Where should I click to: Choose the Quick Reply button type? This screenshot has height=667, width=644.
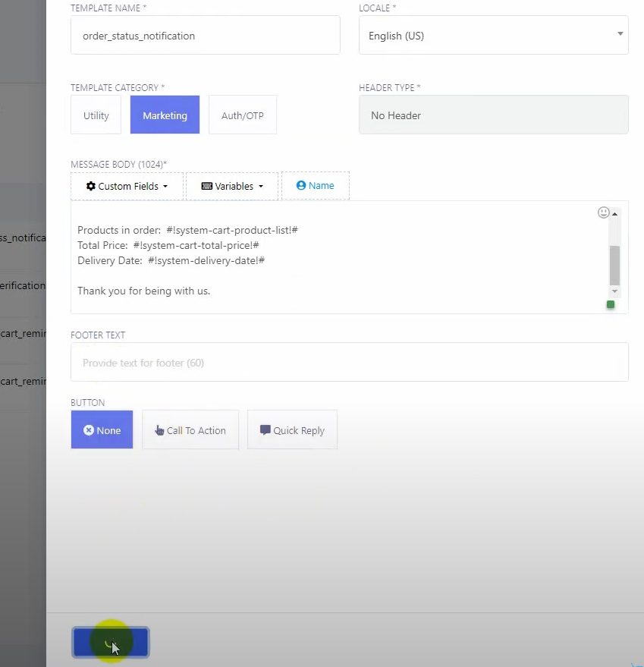292,430
